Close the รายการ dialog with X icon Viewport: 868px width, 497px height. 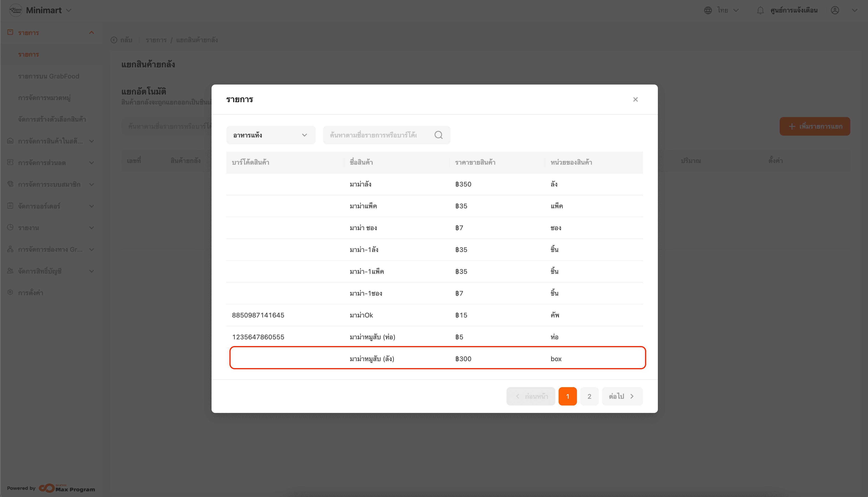(635, 99)
